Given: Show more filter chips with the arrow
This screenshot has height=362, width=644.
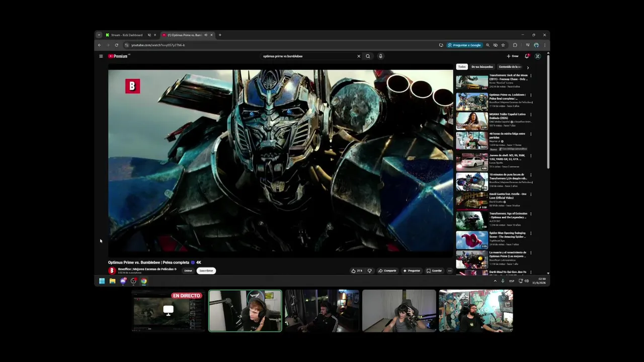Looking at the screenshot, I should pos(528,67).
